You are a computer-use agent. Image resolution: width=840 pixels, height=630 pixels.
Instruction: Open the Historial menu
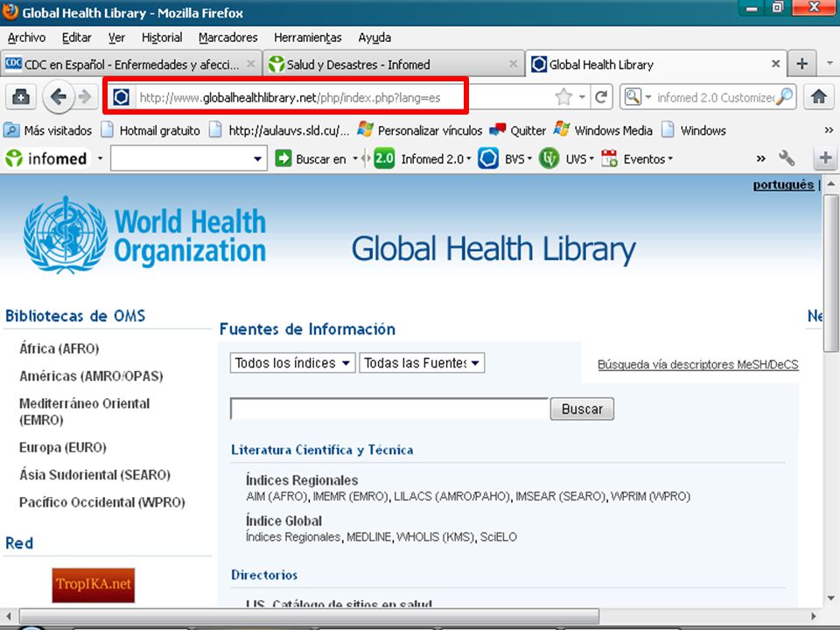(x=162, y=38)
